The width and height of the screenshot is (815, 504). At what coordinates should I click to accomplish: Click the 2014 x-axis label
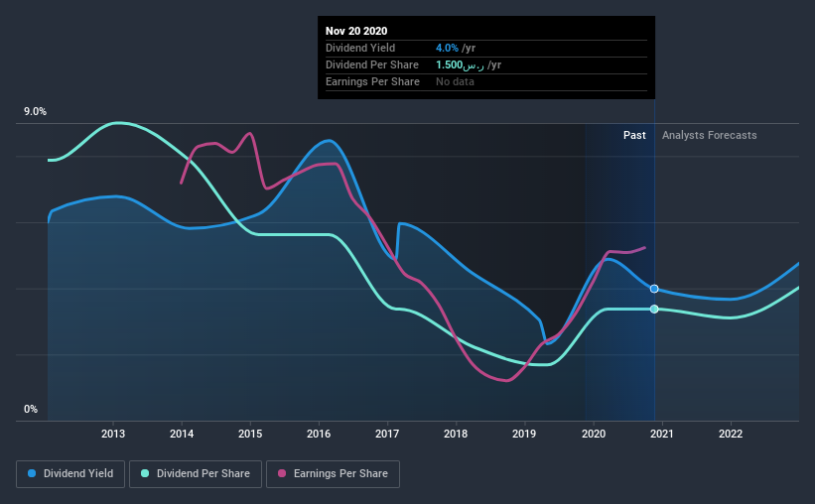[182, 434]
